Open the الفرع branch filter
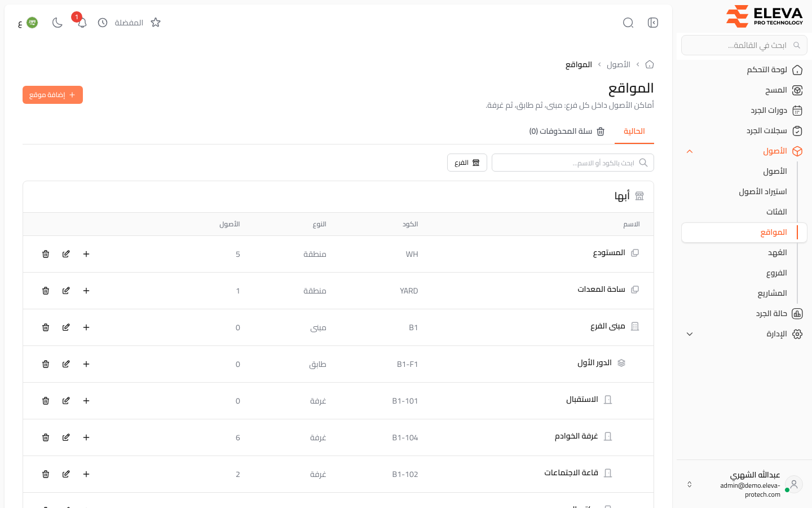Viewport: 812px width, 508px height. click(x=467, y=163)
